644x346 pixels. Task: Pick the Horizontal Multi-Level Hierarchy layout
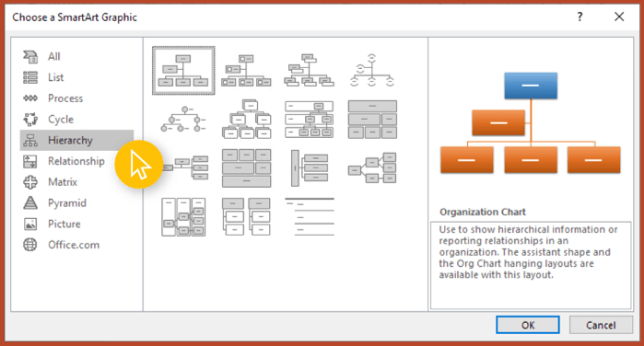click(310, 167)
